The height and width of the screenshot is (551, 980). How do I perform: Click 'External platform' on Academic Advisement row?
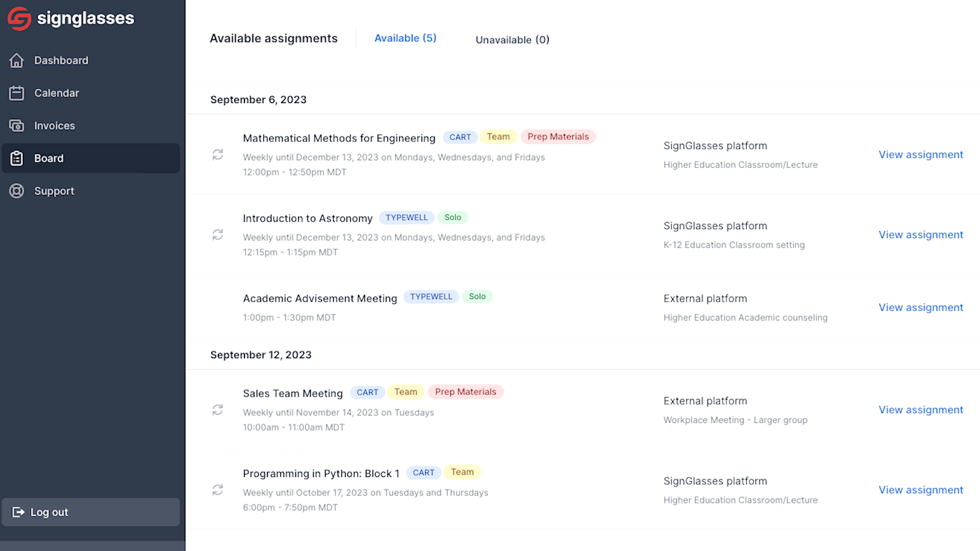click(705, 298)
